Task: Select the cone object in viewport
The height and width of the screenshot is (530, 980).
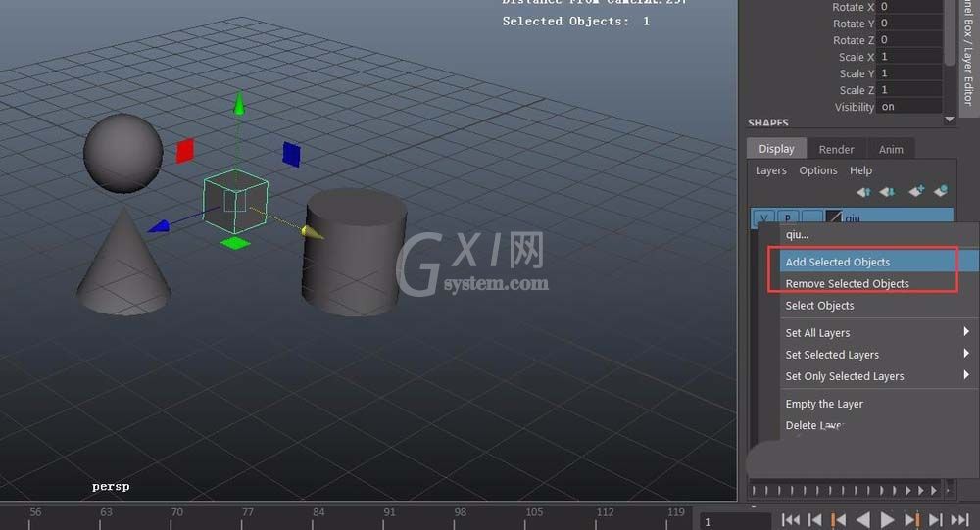Action: [123, 268]
